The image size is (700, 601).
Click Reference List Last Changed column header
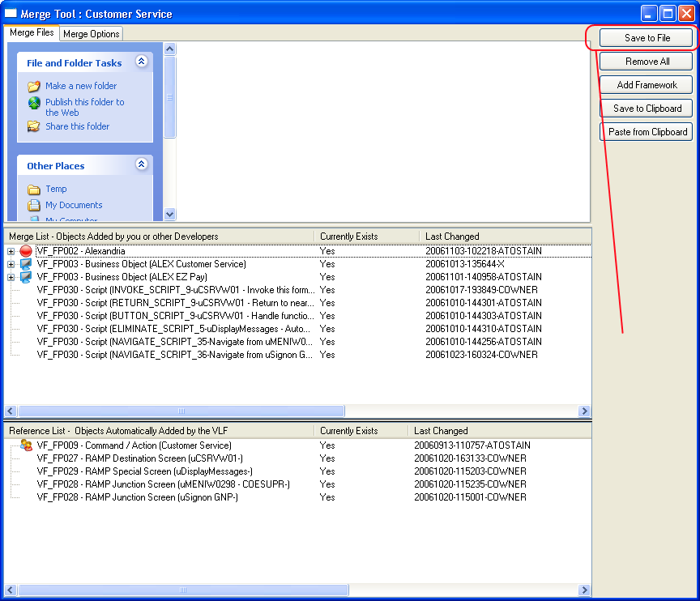click(500, 431)
